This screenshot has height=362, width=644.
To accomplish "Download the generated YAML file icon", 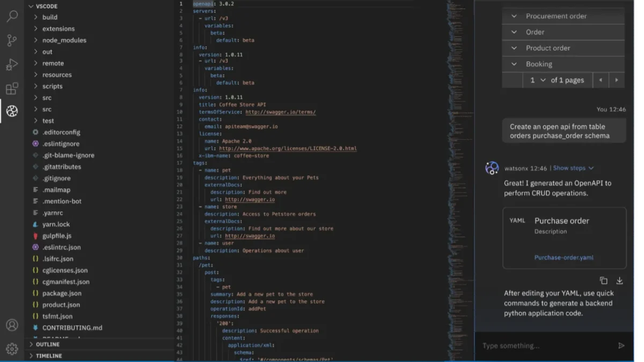I will (x=619, y=280).
